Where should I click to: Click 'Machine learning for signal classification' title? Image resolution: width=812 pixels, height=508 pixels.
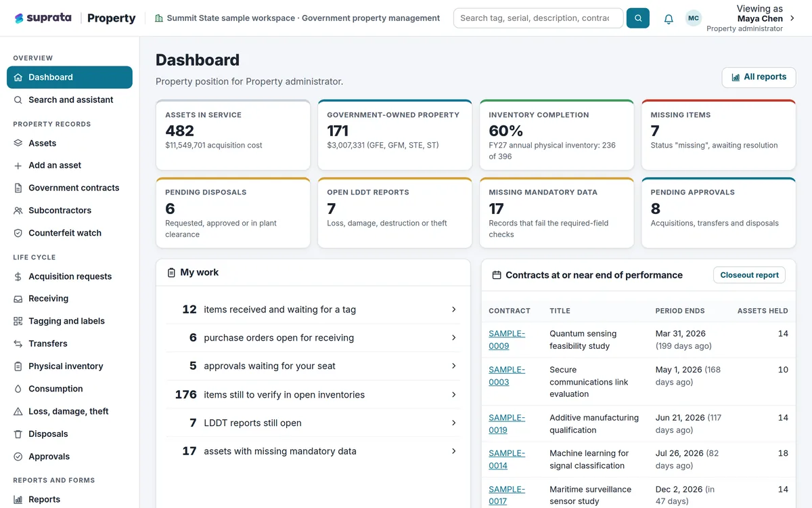click(589, 460)
